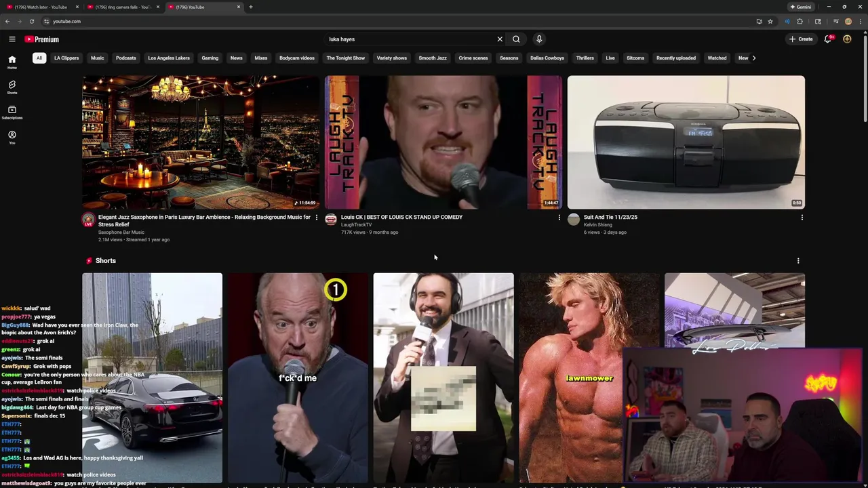Click the Saxophone Bar Music channel avatar

click(88, 220)
